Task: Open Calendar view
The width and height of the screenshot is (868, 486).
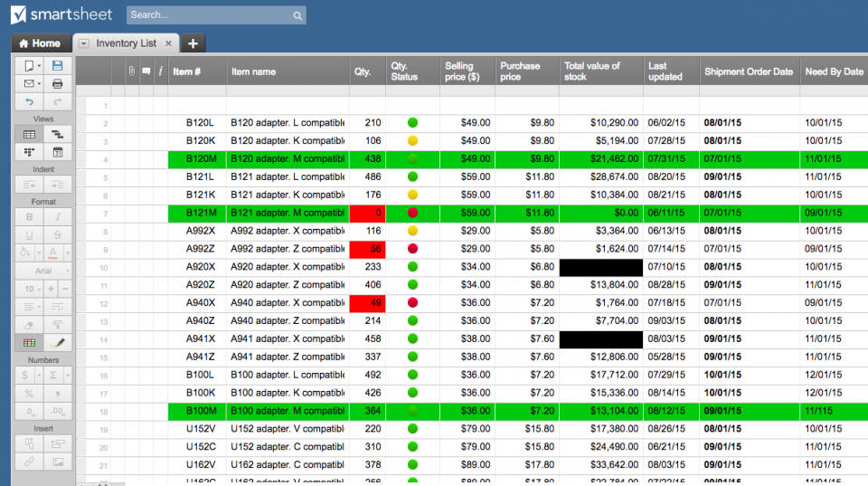Action: pyautogui.click(x=57, y=152)
